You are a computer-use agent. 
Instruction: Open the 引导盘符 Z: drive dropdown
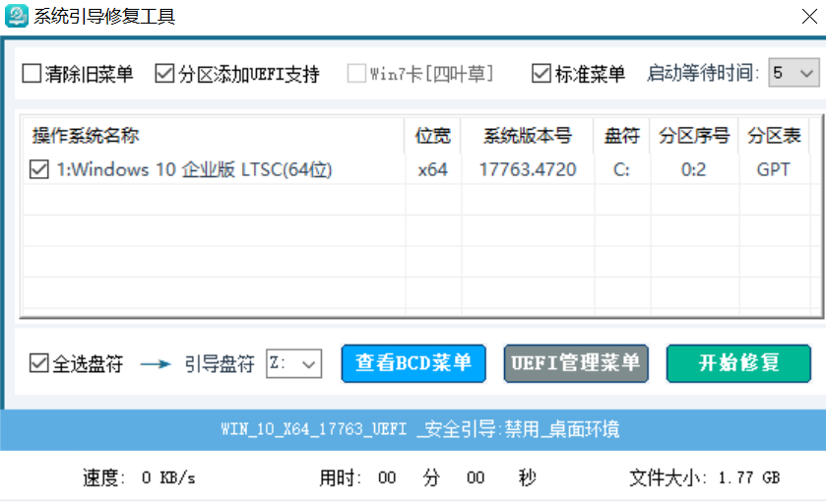pyautogui.click(x=294, y=363)
